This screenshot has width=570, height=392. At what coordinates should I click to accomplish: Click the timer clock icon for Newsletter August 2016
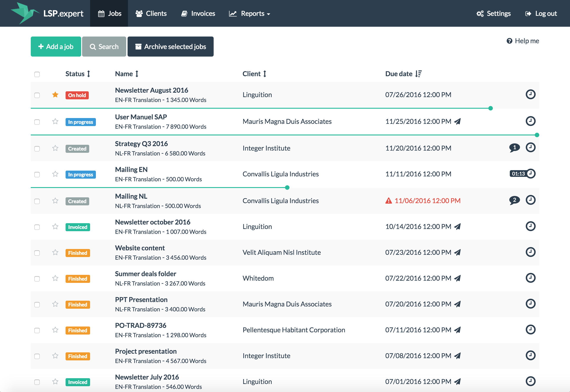click(530, 94)
